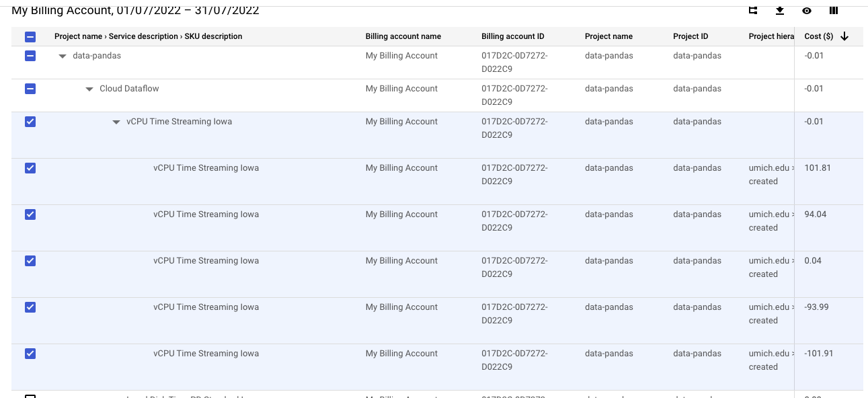Viewport: 868px width, 398px height.
Task: Uncheck the row with cost 94.04
Action: click(30, 214)
